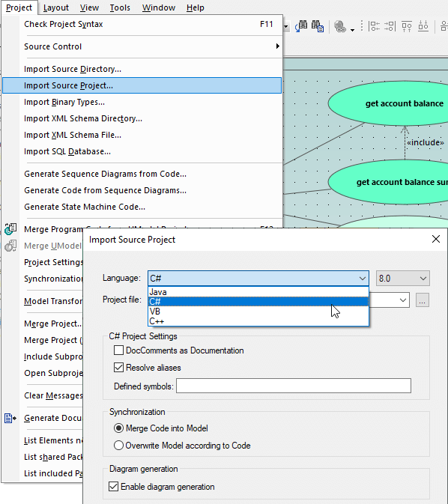Open the 8.0 version dropdown
This screenshot has height=504, width=448.
[402, 279]
